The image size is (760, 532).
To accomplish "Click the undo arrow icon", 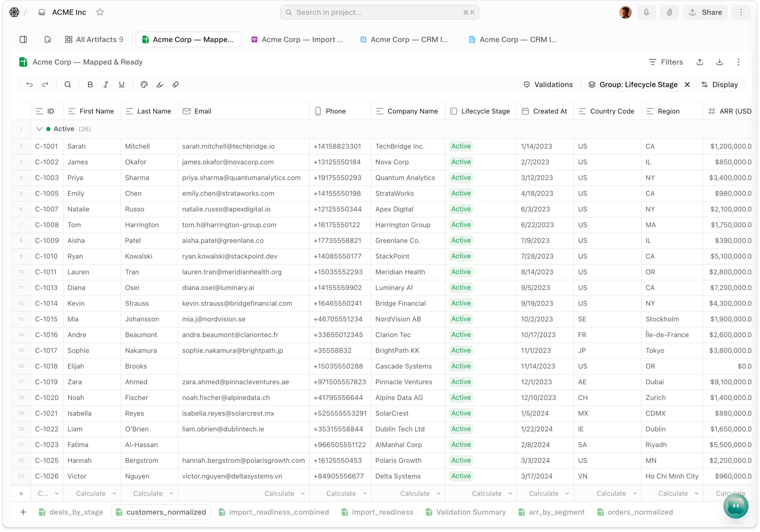I will coord(29,84).
